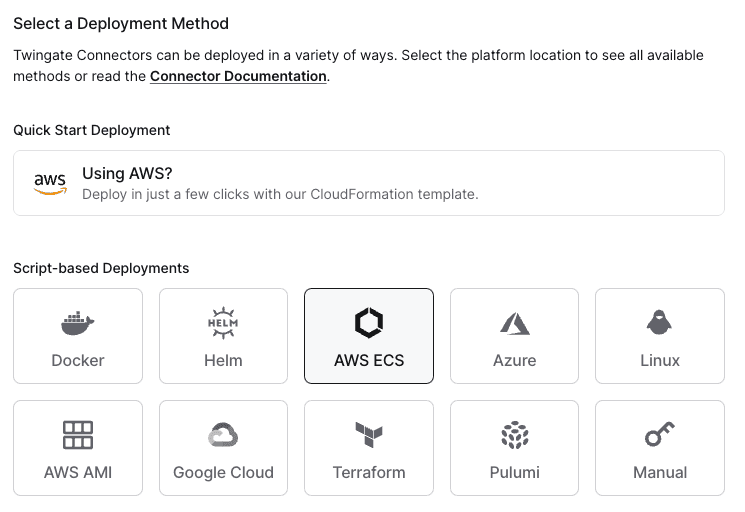This screenshot has width=745, height=512.
Task: Choose the Docker deployment label
Action: pos(78,360)
